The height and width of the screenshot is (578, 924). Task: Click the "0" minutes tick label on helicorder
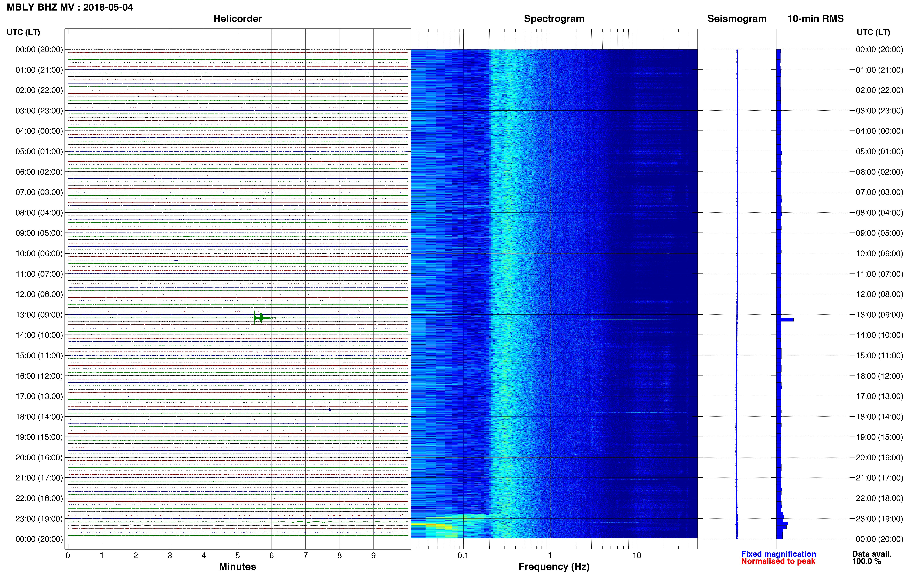coord(68,555)
